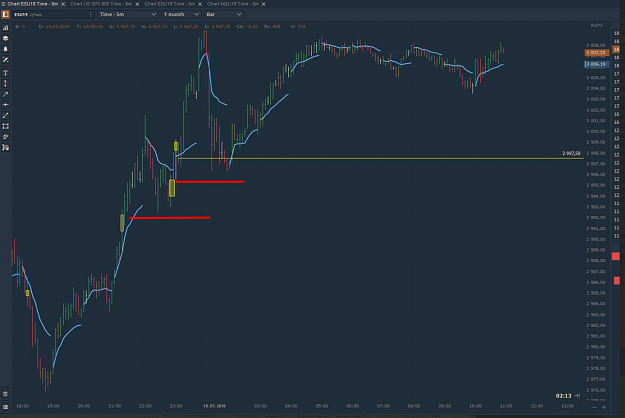This screenshot has width=625, height=418.
Task: Open the Time - 5m timeframe dropdown
Action: tap(128, 14)
